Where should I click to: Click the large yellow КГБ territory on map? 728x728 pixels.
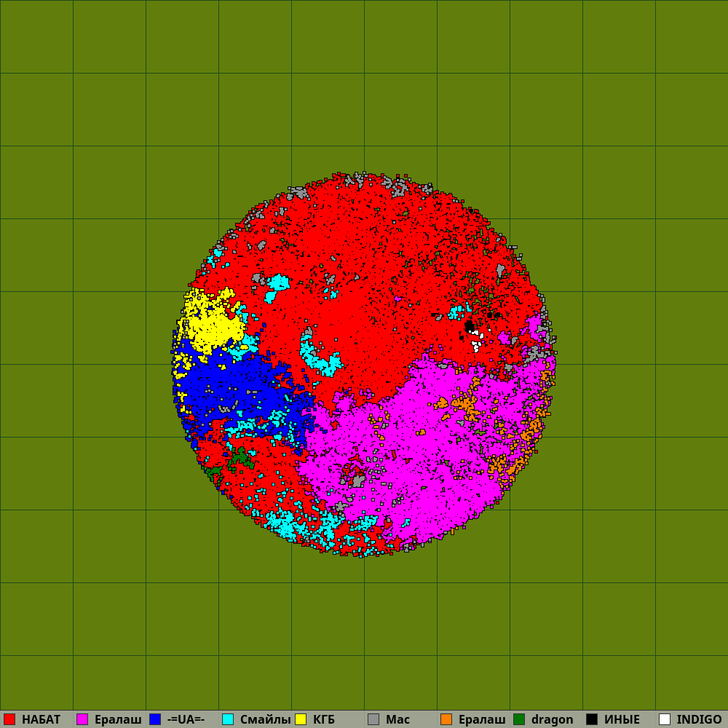pos(211,325)
